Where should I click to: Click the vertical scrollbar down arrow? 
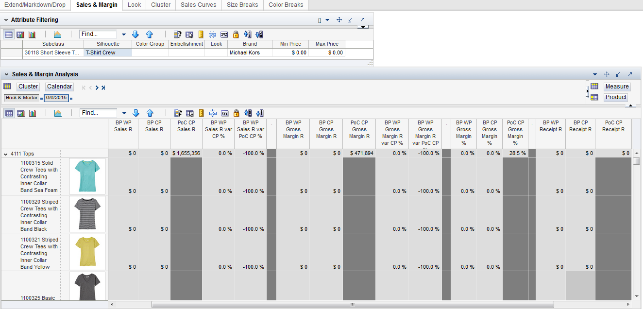pyautogui.click(x=637, y=296)
